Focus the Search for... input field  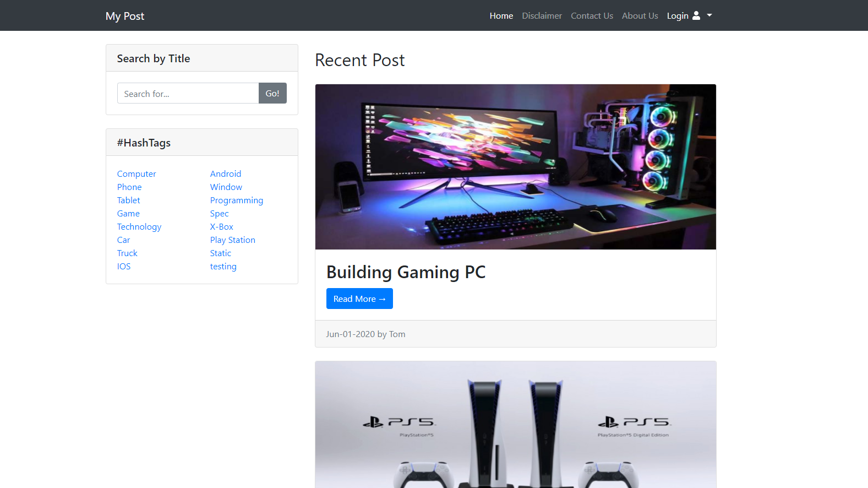click(x=188, y=93)
